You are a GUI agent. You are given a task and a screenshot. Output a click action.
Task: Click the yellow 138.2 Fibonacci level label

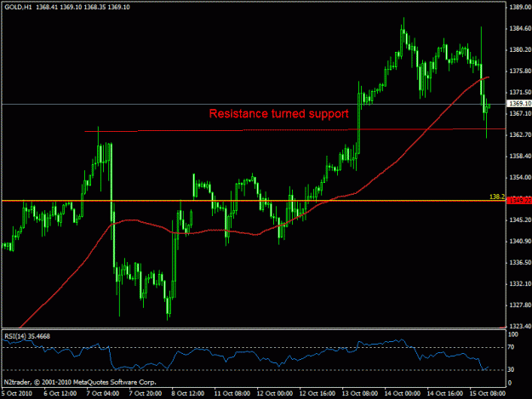(x=497, y=197)
